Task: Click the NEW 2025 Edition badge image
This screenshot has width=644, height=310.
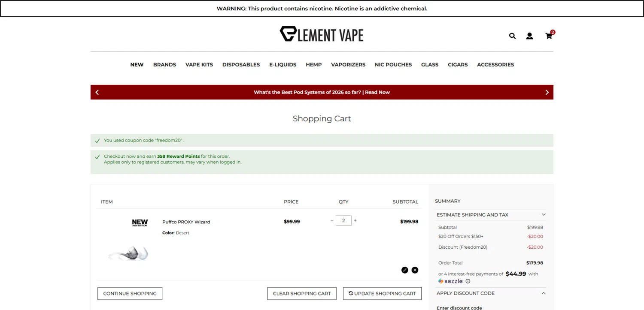Action: 140,223
